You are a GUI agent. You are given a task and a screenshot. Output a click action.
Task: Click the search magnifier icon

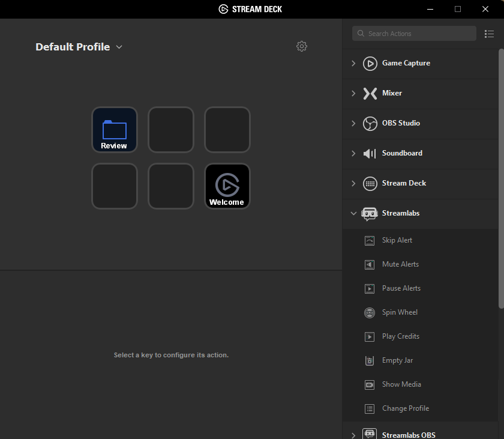[361, 34]
